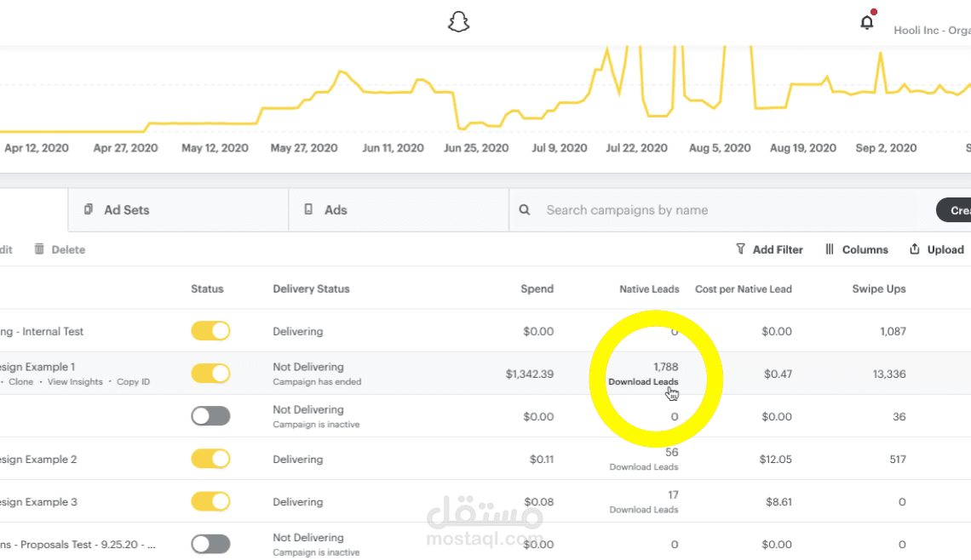Screen dimensions: 971x560
Task: Open View Insights for Example 1
Action: pyautogui.click(x=75, y=382)
